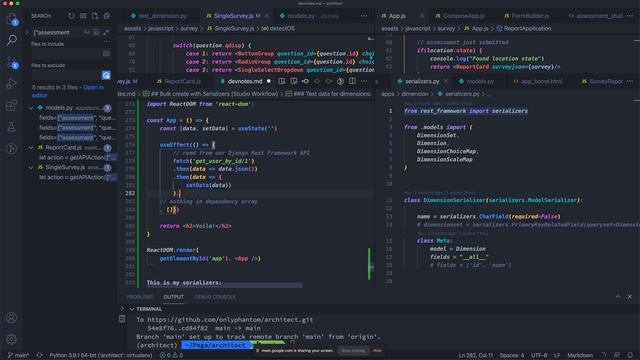Open the Run and Debug view
This screenshot has width=640, height=360.
click(11, 83)
